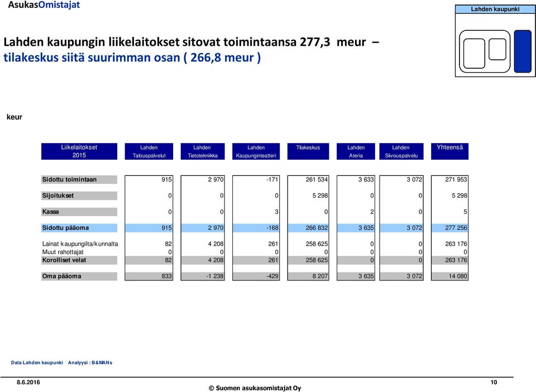The width and height of the screenshot is (536, 392).
Task: Select the 'Kassa' row label
Action: tap(79, 212)
